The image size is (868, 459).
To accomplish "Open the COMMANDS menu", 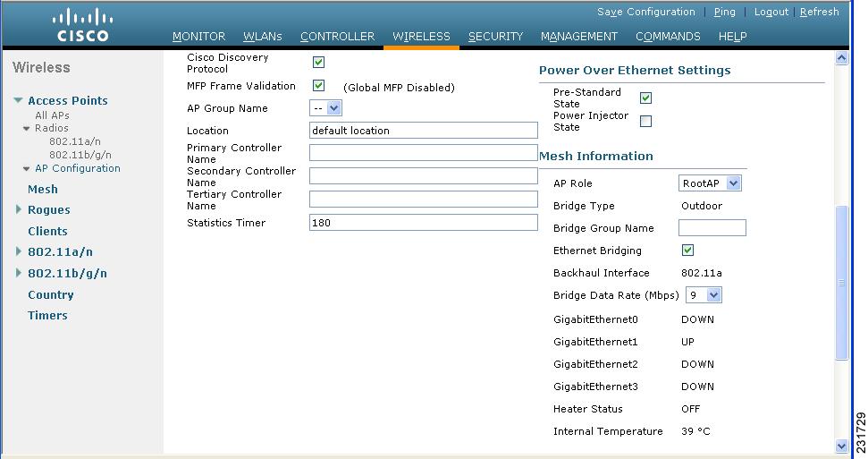I will (668, 37).
